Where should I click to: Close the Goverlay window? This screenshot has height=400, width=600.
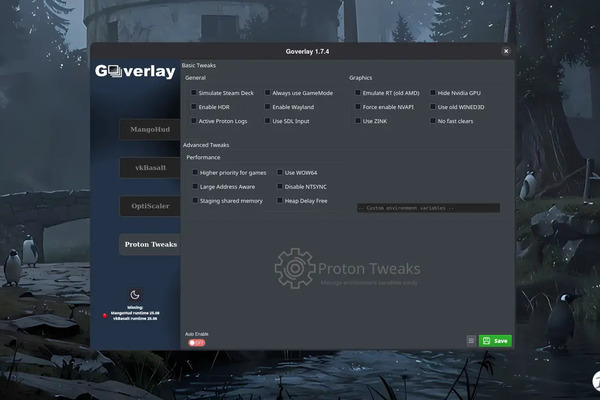506,51
